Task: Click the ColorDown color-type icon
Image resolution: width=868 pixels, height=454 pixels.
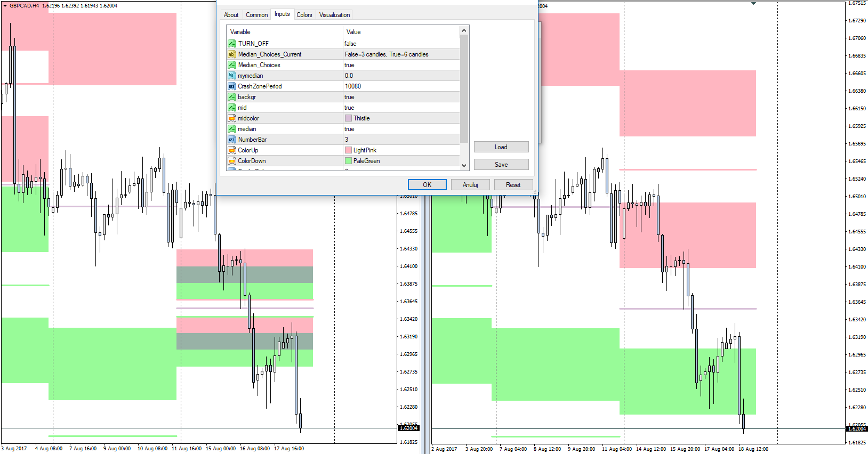Action: pos(231,161)
